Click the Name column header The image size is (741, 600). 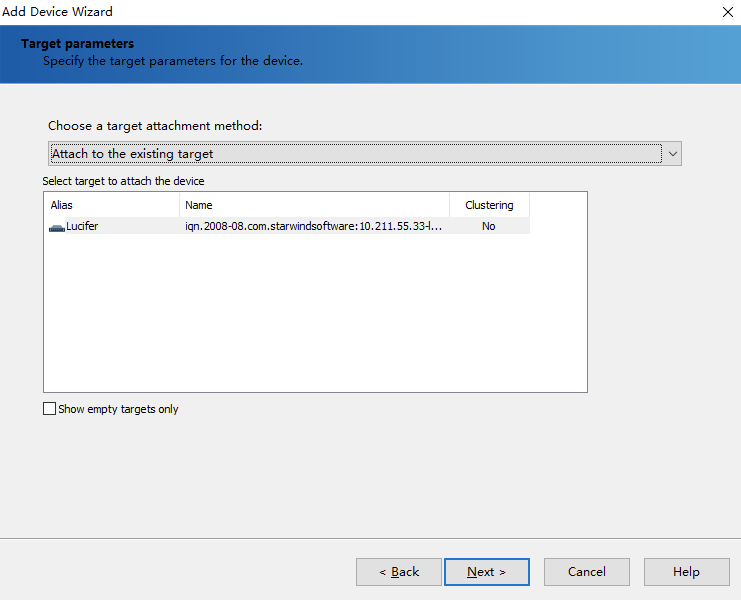pos(314,205)
